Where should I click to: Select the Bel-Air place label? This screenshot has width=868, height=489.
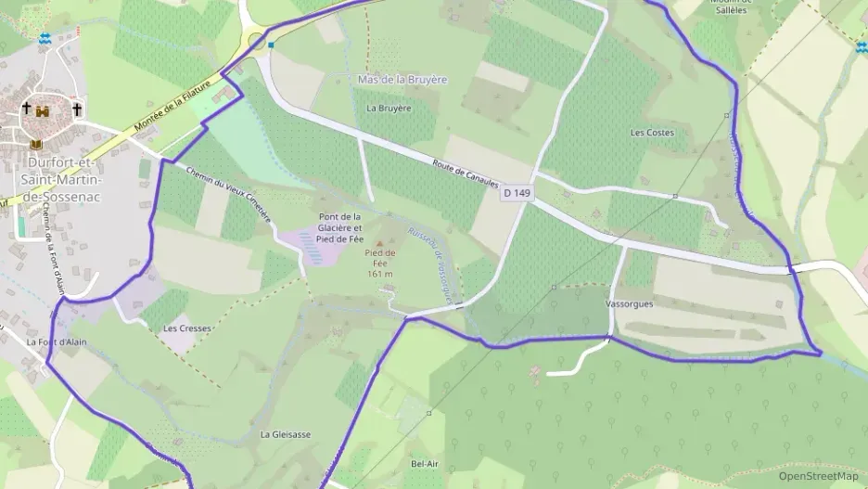[425, 464]
